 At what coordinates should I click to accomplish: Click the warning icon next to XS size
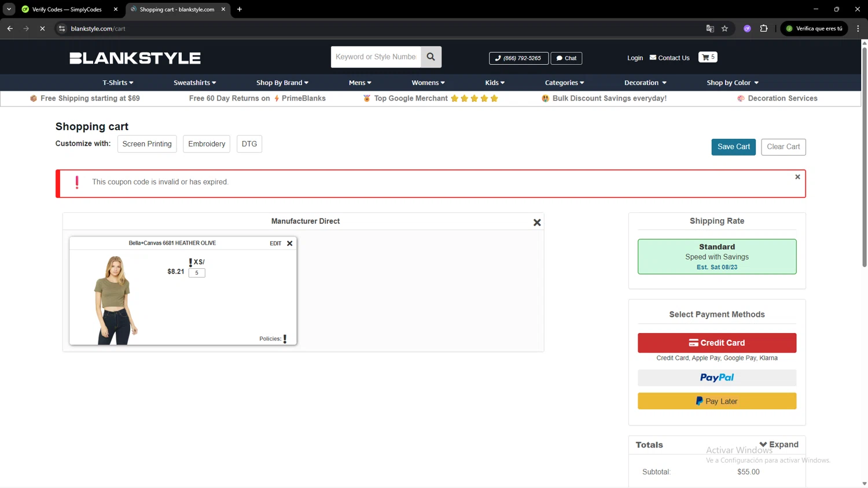coord(190,263)
